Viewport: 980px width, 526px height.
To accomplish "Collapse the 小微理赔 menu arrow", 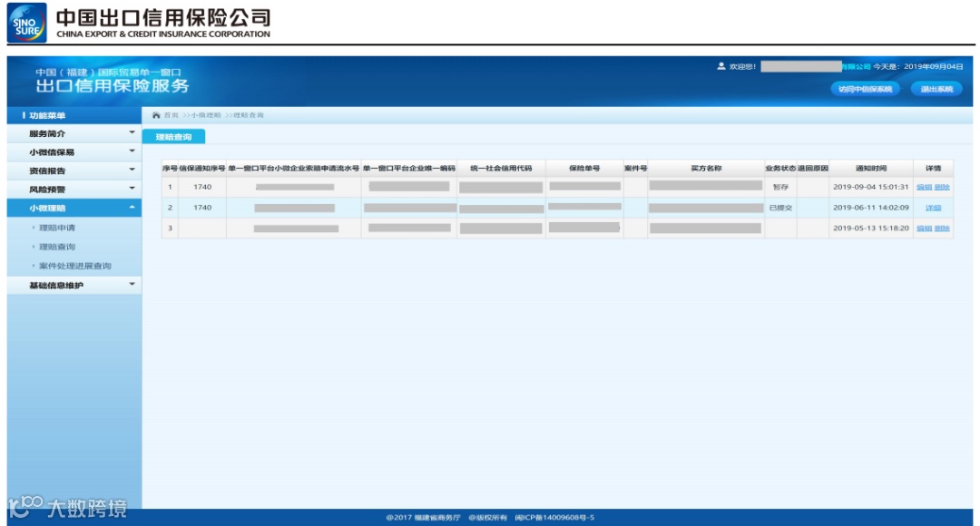I will click(x=132, y=208).
